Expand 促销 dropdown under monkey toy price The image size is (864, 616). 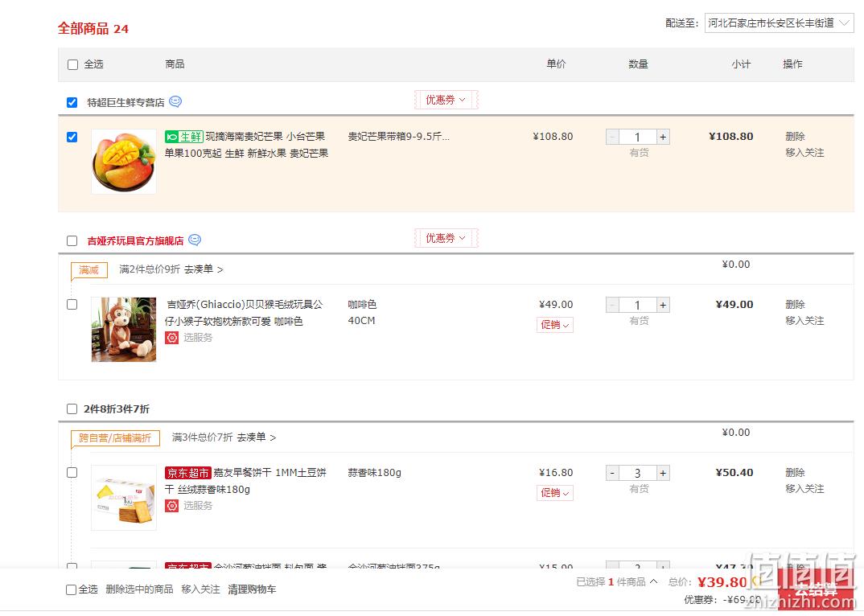coord(555,325)
